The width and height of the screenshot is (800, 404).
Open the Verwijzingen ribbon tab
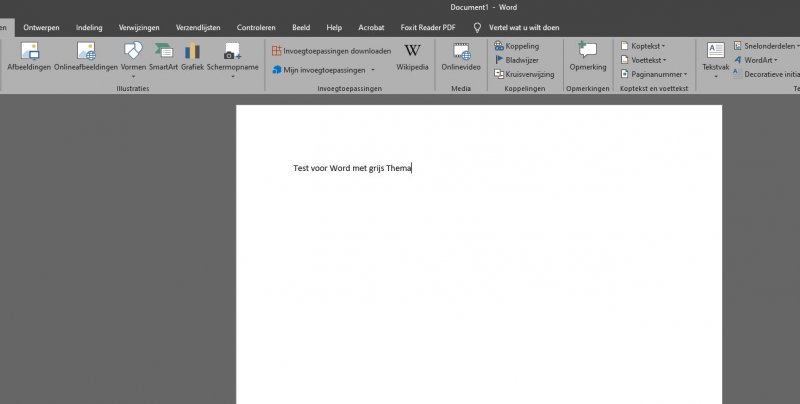(139, 27)
